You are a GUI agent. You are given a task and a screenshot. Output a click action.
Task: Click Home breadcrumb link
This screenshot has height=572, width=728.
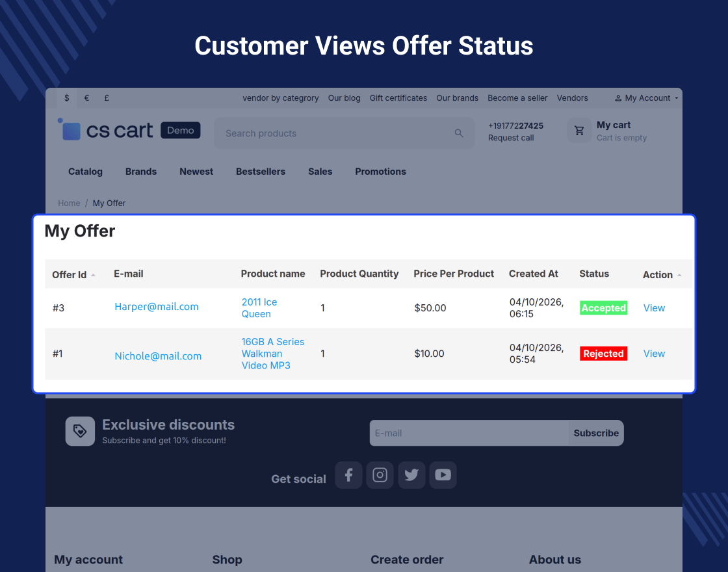pos(69,203)
